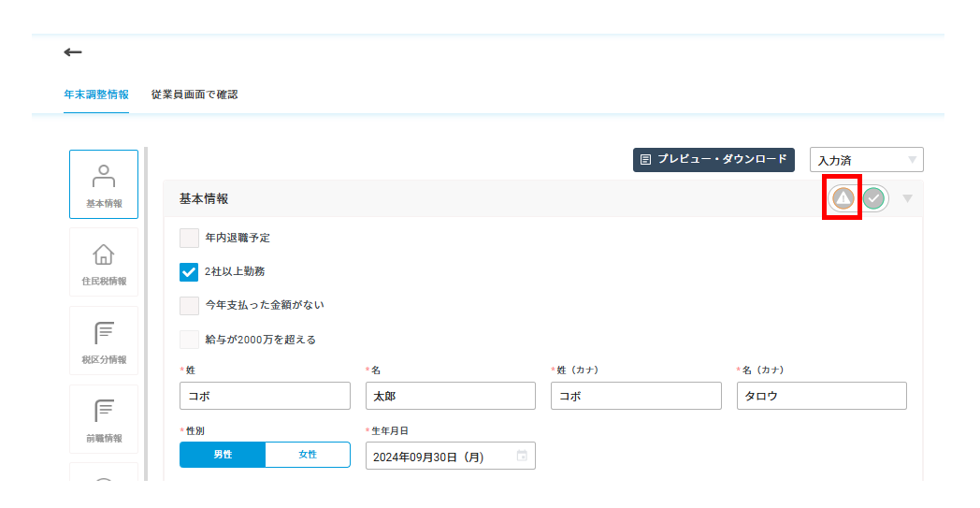Click the green checkmark status icon

point(873,198)
